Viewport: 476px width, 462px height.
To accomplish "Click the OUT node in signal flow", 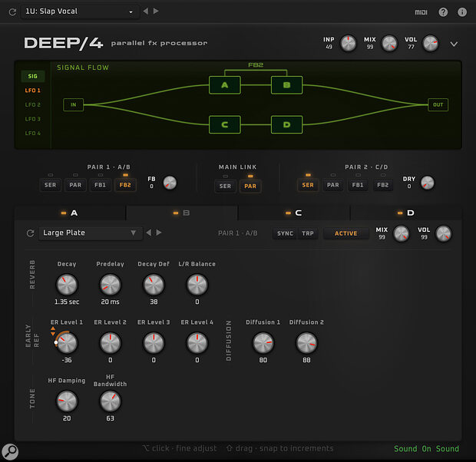I will (x=438, y=104).
